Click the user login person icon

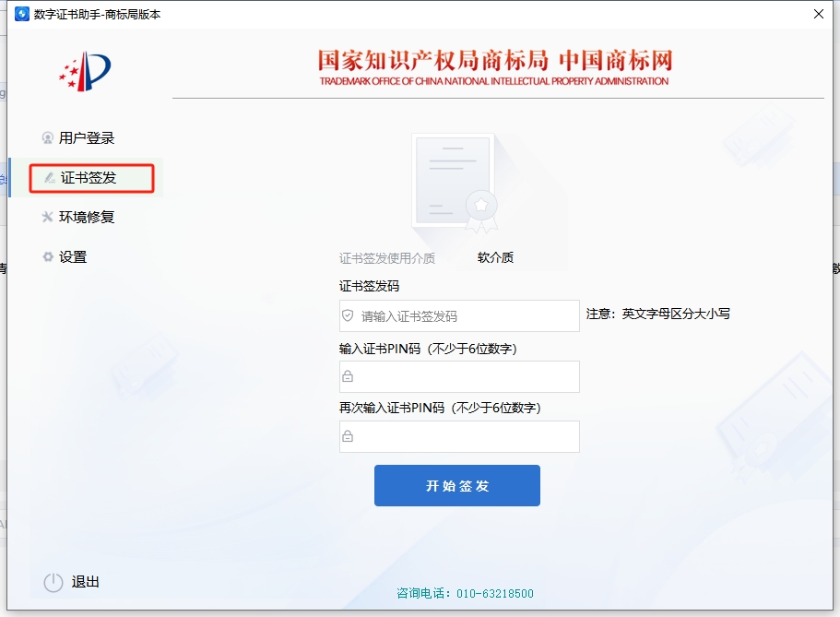pos(48,138)
